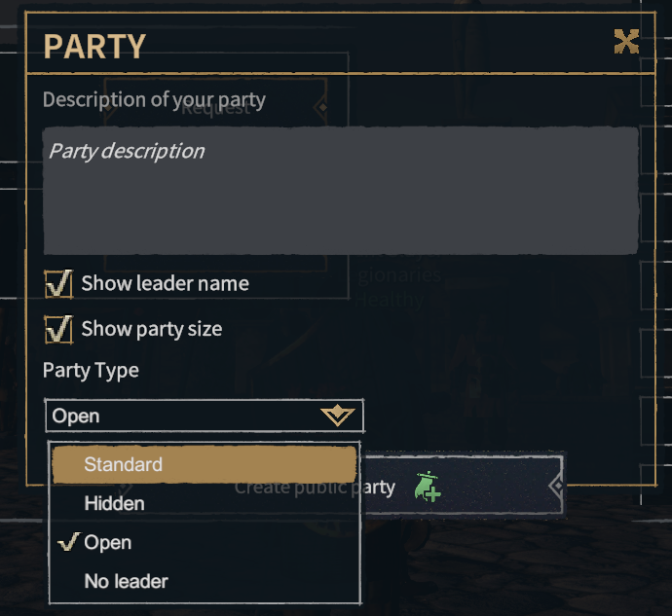Click the 'Show leader name' label text

pos(165,284)
